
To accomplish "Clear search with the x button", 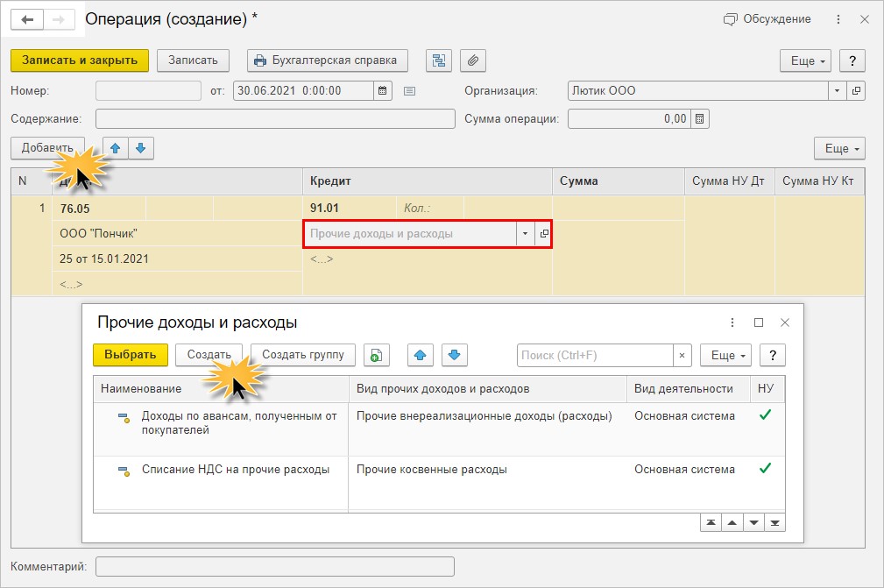I will click(x=682, y=356).
